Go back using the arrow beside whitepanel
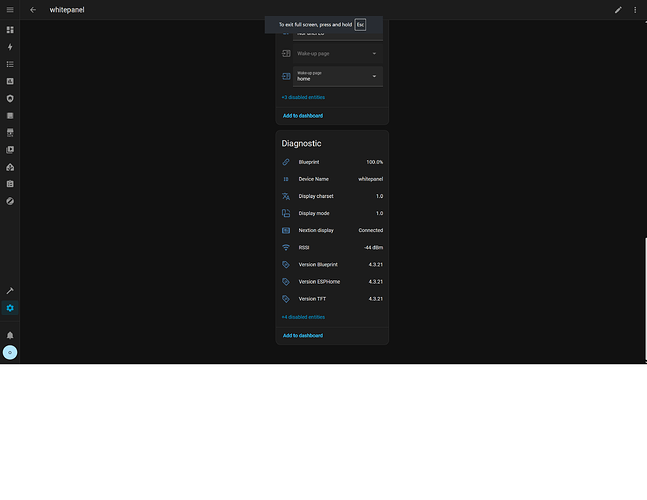Screen dimensions: 647x500 pyautogui.click(x=33, y=9)
